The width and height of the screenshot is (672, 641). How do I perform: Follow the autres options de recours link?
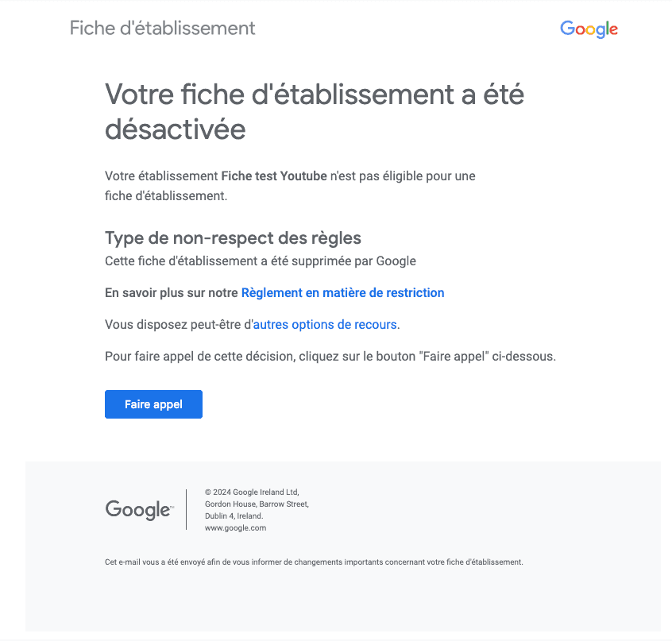pos(325,325)
